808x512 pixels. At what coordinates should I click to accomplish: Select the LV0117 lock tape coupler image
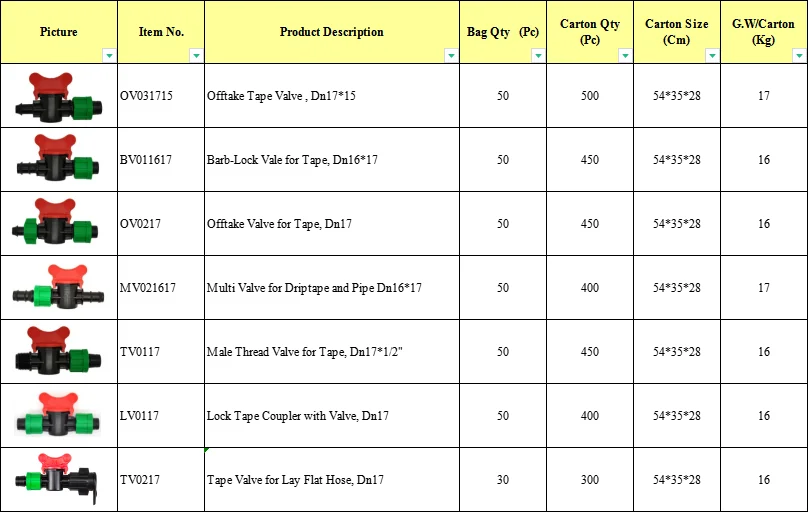point(57,415)
